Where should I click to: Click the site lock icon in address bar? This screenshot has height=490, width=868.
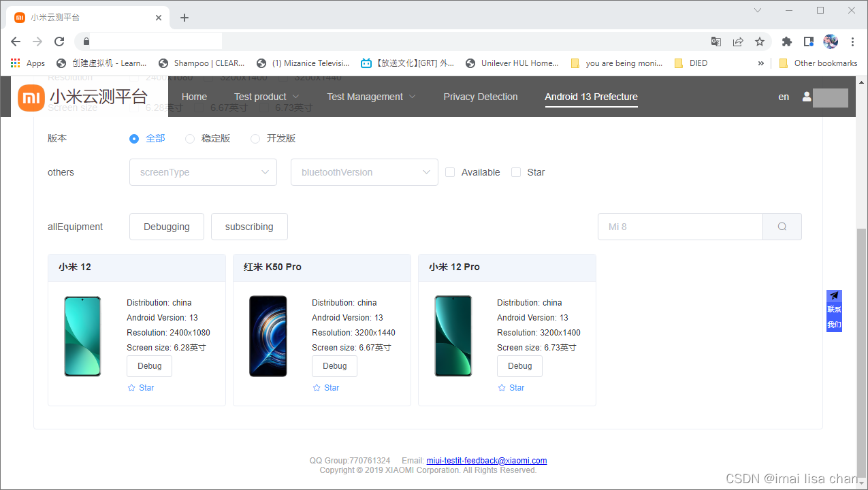click(86, 42)
